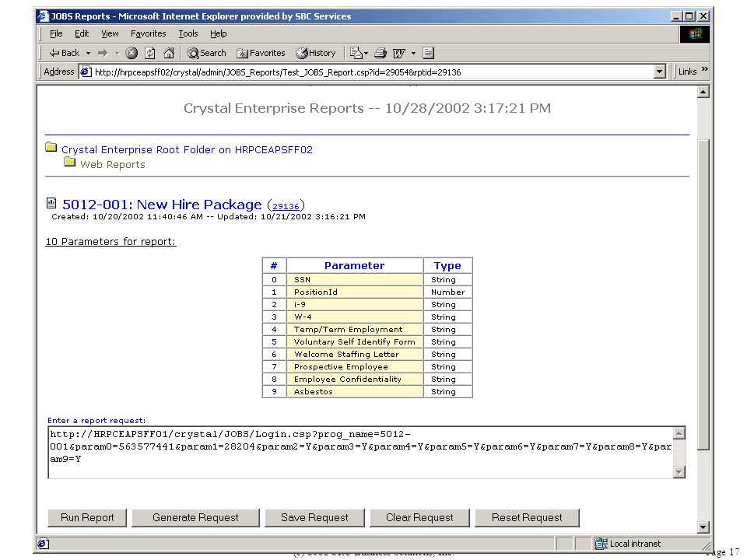Click the Generate Request button

point(195,518)
